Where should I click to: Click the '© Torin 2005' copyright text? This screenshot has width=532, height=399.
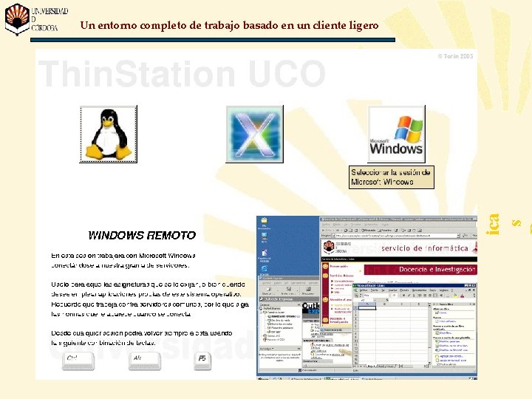click(455, 56)
